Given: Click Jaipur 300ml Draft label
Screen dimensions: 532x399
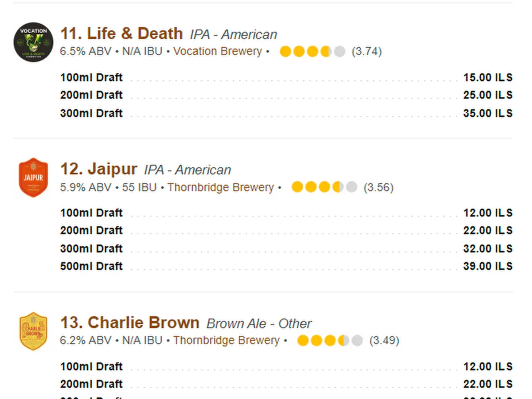Looking at the screenshot, I should (x=91, y=249).
